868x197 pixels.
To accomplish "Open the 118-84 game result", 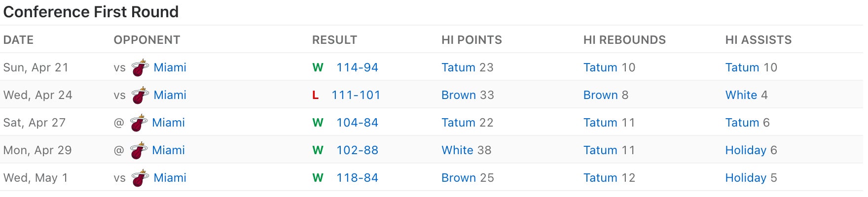I will point(357,178).
